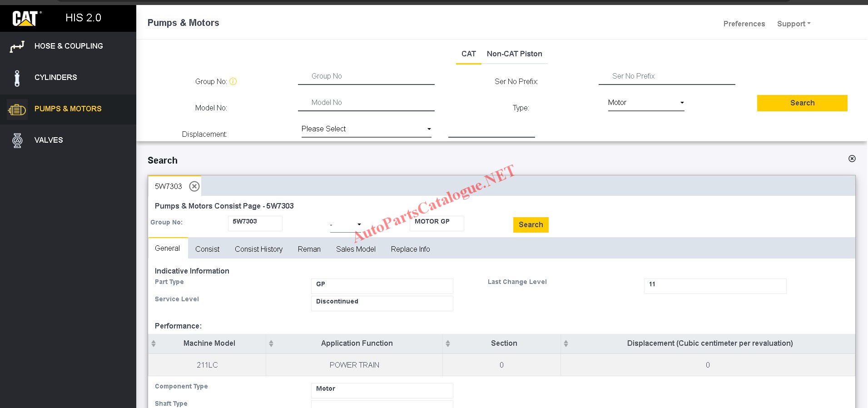
Task: Switch to the Non-CAT Piston tab
Action: (x=514, y=54)
